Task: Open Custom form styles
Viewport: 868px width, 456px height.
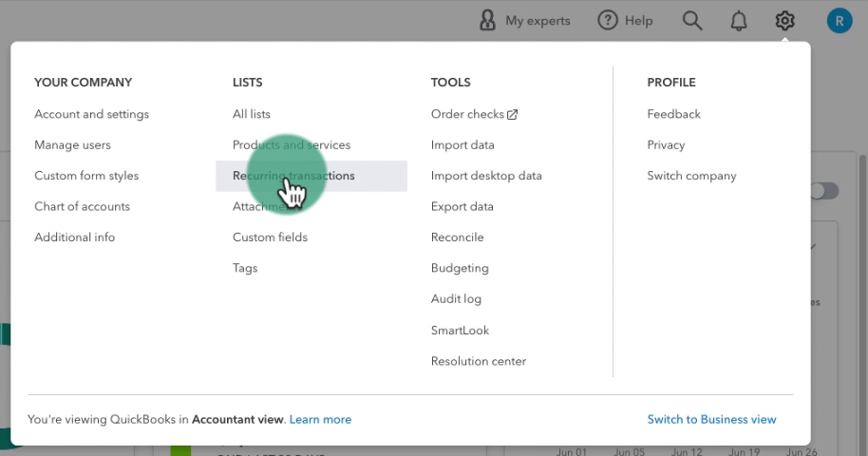Action: point(86,176)
